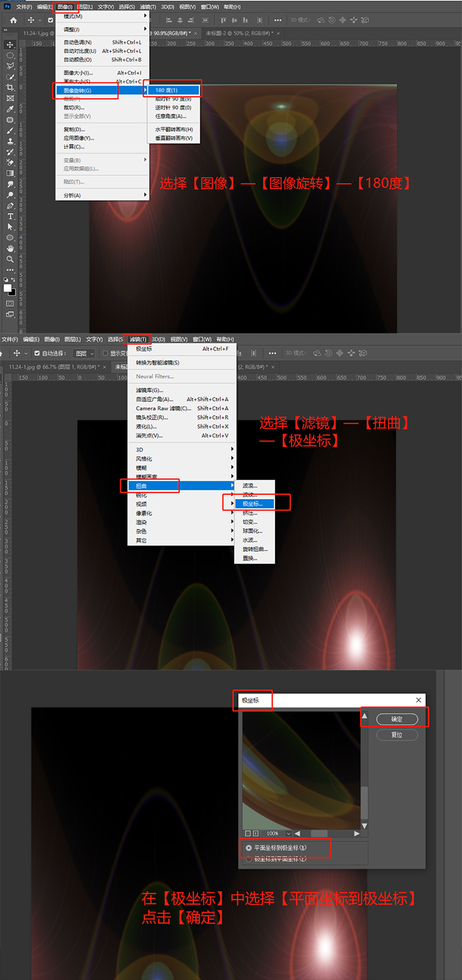Select 平面坐标到极坐标 radio option
Image resolution: width=462 pixels, height=980 pixels.
point(248,847)
